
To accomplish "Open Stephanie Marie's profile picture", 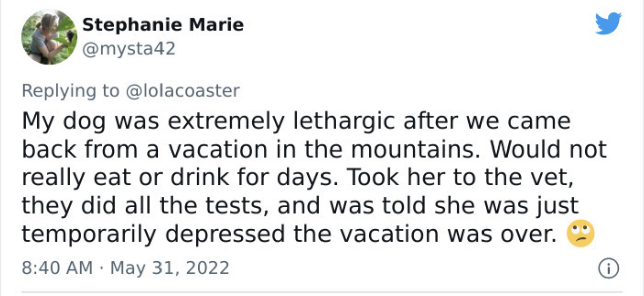I will [49, 37].
